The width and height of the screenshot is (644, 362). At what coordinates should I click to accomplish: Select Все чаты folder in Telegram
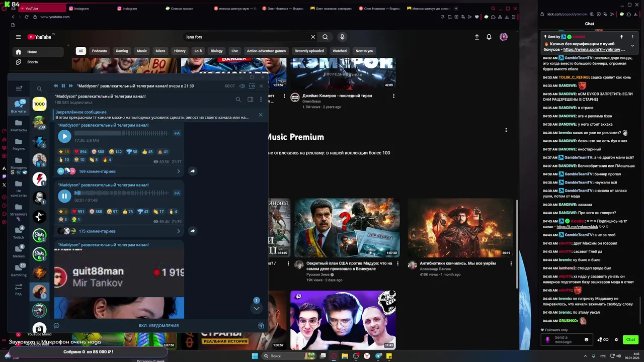pyautogui.click(x=19, y=106)
